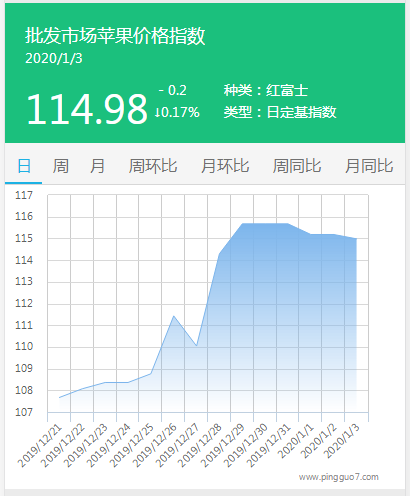Screen dimensions: 410x496
Task: Click the chart peak at 2019/12/29
Action: (x=242, y=224)
